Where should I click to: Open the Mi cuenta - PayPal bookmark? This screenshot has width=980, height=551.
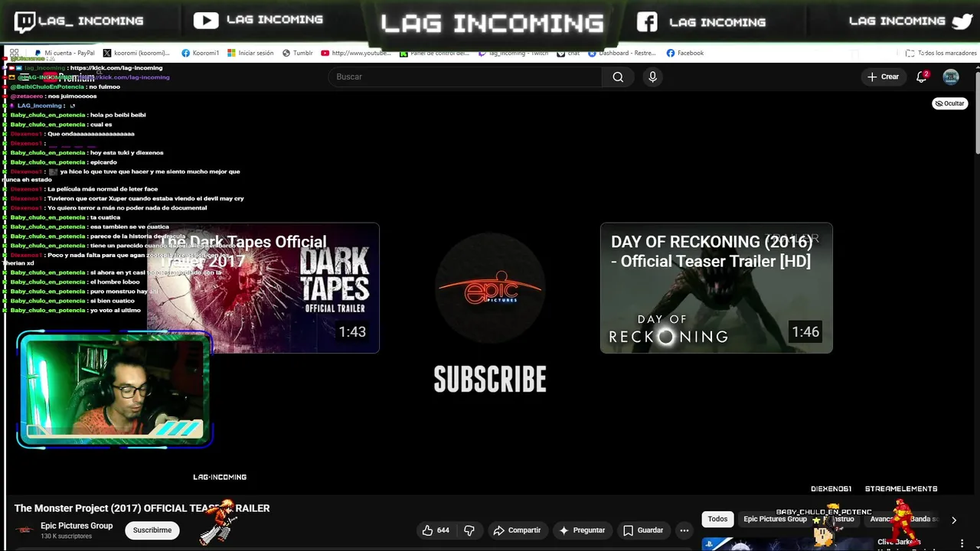(x=64, y=53)
